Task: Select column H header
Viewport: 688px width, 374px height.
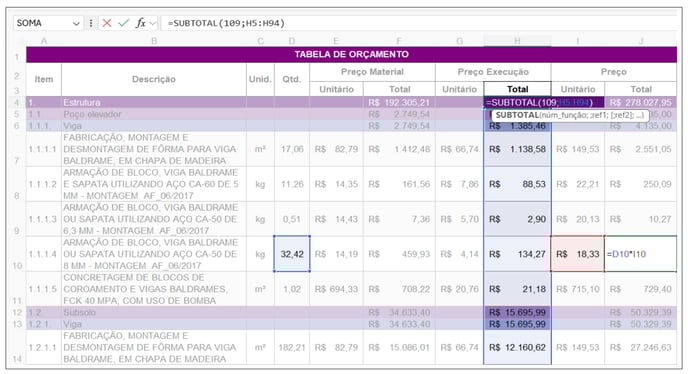Action: click(x=517, y=41)
